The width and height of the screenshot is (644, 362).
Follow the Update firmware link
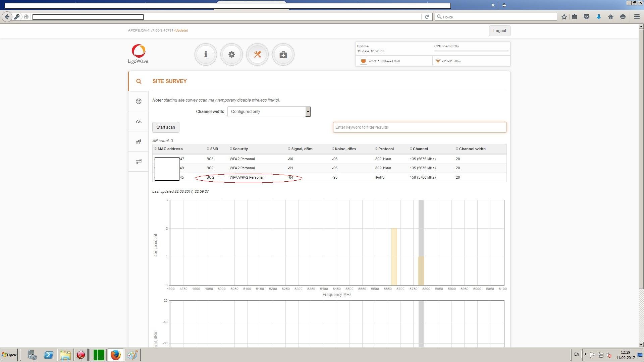181,31
